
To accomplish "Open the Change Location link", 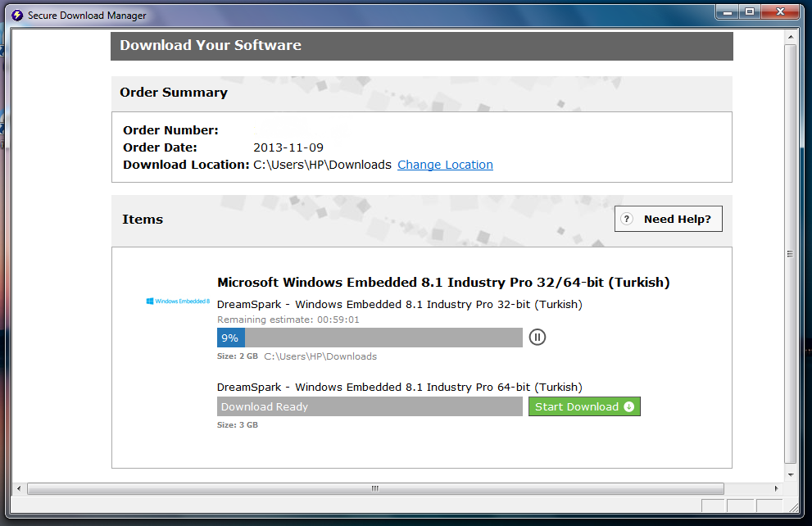I will pos(445,165).
